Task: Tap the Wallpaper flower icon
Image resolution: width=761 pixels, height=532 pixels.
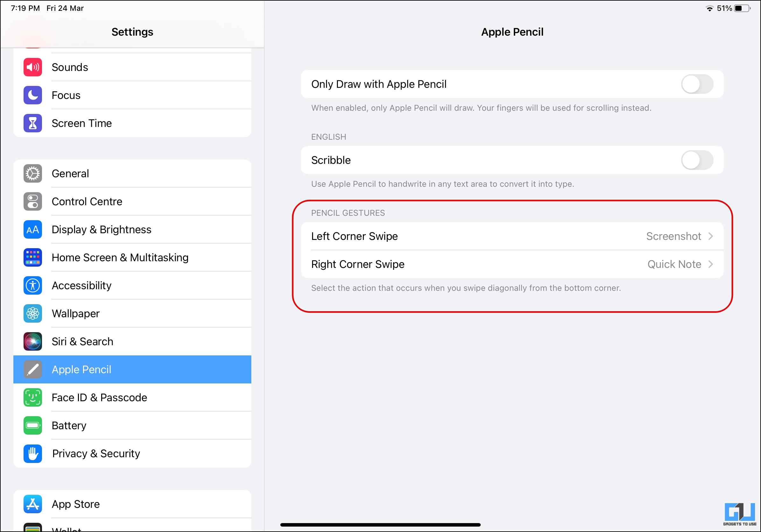Action: click(32, 313)
